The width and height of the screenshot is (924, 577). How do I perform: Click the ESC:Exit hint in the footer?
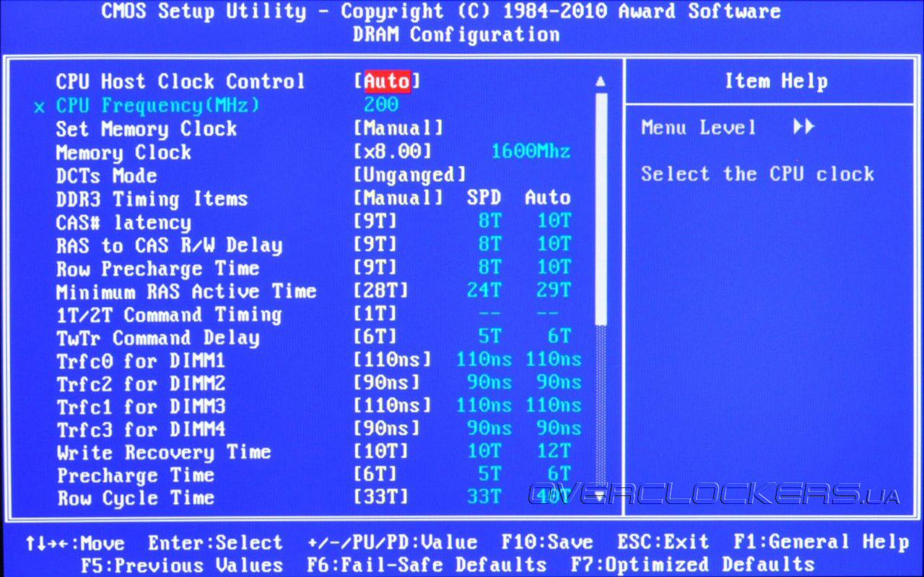[x=663, y=542]
